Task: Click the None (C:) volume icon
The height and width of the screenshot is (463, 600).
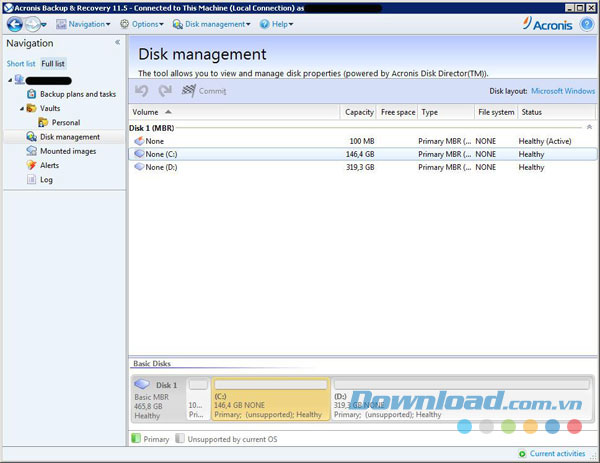Action: [x=139, y=154]
